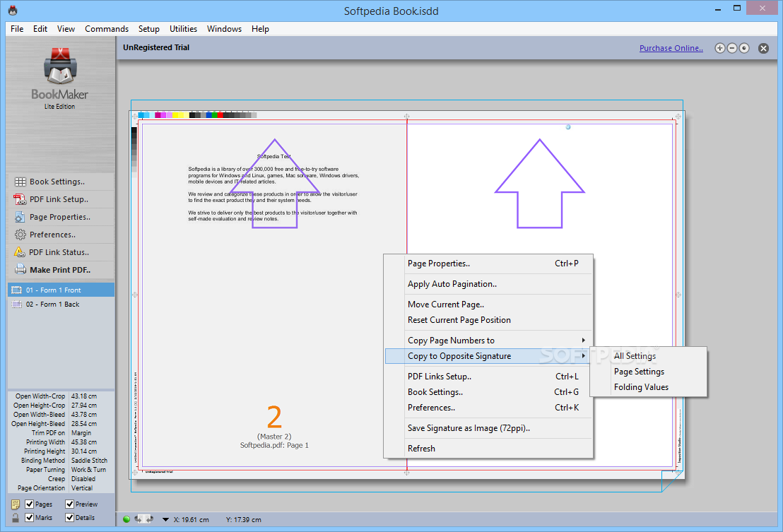Expand the Copy Page Numbers to submenu arrow
The width and height of the screenshot is (783, 532).
coord(583,341)
